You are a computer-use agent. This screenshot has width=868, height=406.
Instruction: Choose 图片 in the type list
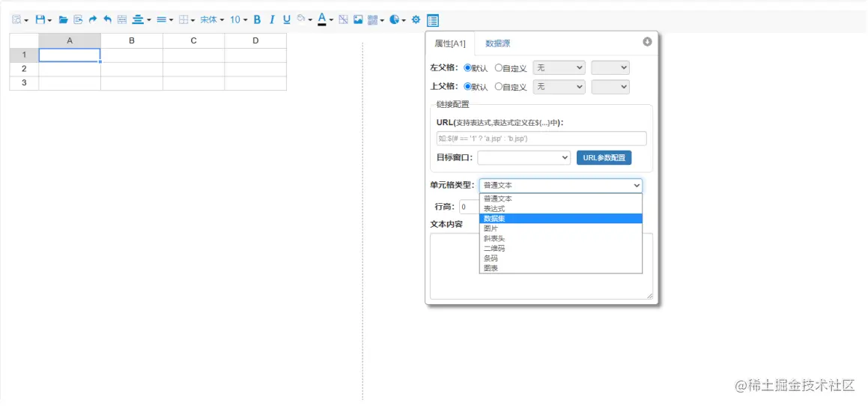(x=561, y=228)
